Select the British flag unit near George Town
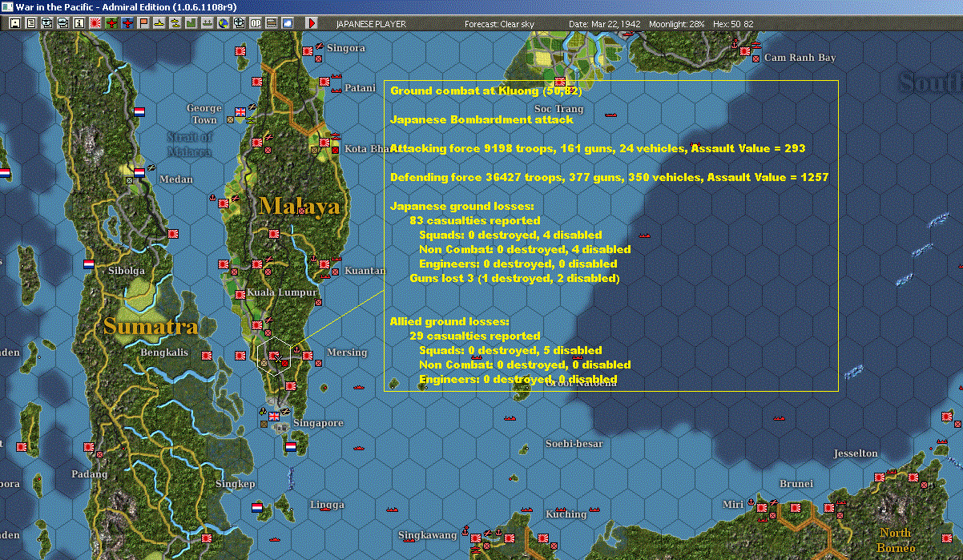Image resolution: width=963 pixels, height=560 pixels. click(239, 112)
